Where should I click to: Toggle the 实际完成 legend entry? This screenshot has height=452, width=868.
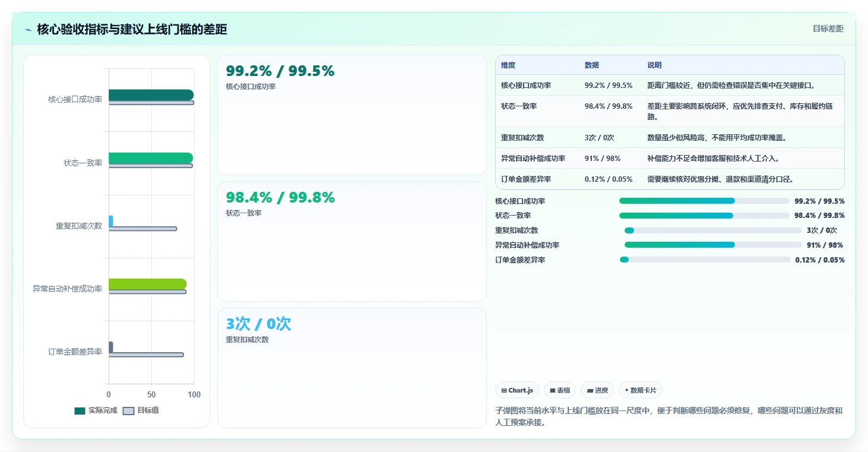coord(96,410)
